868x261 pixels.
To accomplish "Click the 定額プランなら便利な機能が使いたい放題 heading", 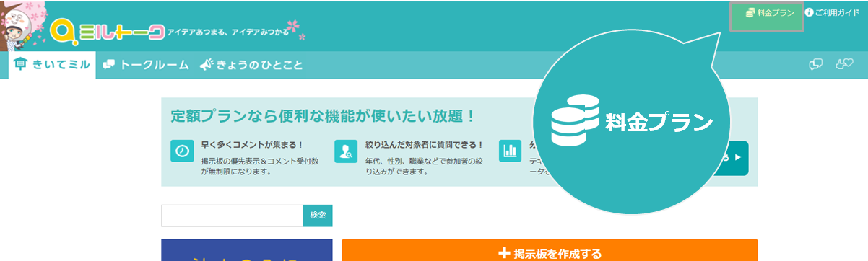I will click(x=324, y=116).
